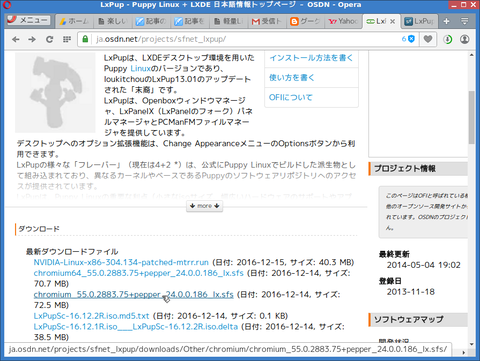Screen dimensions: 480x361
Task: Go back using the back arrow
Action: [15, 39]
